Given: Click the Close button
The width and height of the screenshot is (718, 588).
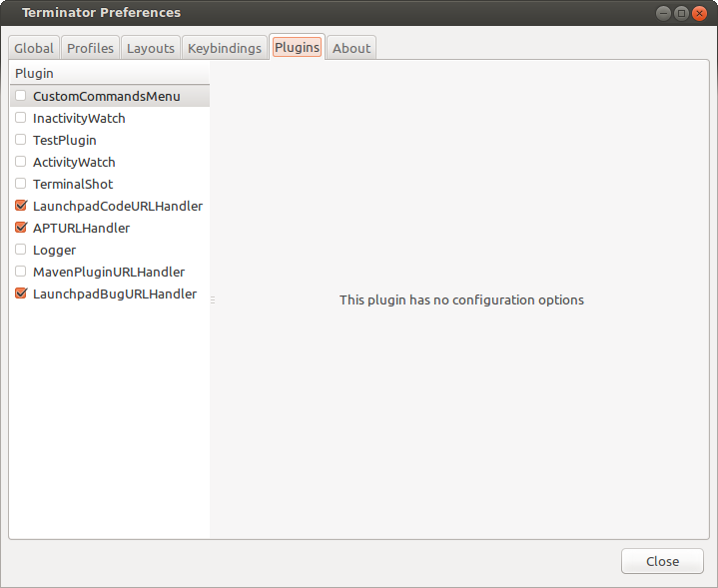Looking at the screenshot, I should (x=662, y=561).
